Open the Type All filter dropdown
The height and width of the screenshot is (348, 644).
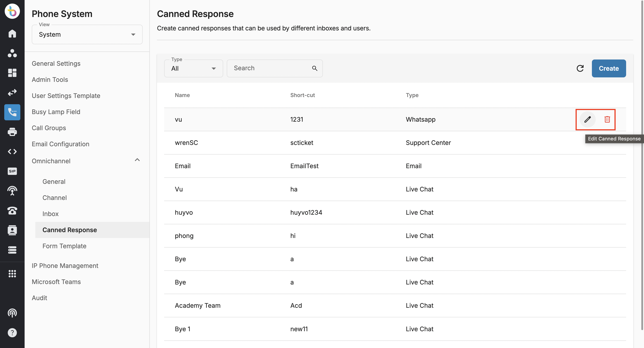193,68
